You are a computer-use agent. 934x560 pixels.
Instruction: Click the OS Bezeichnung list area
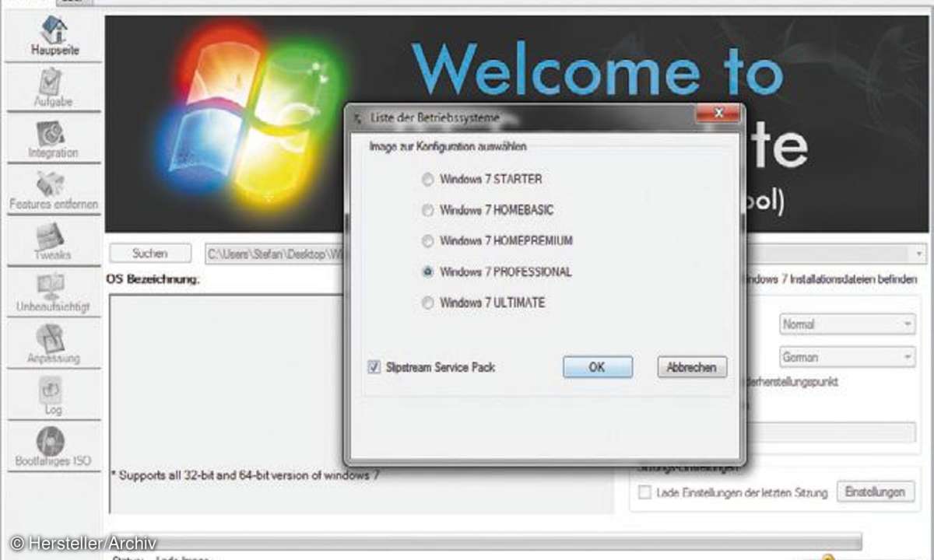[x=226, y=403]
